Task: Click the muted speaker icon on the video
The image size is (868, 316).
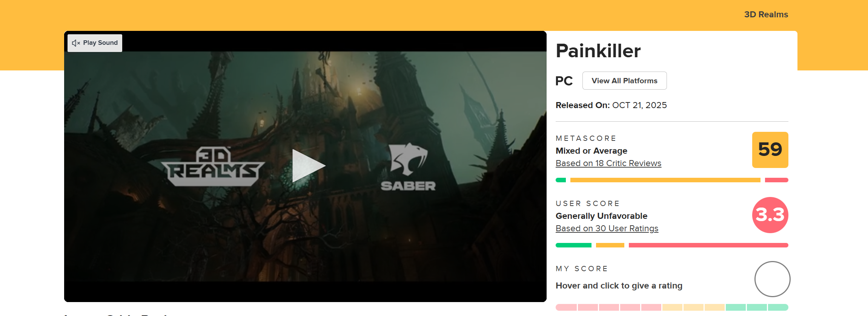Action: [76, 43]
